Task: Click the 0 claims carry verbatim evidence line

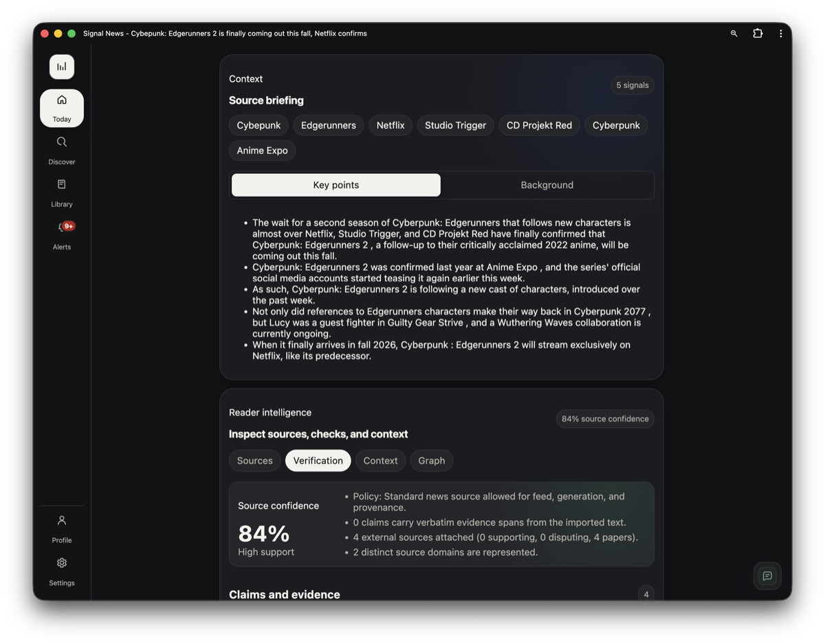Action: (489, 522)
